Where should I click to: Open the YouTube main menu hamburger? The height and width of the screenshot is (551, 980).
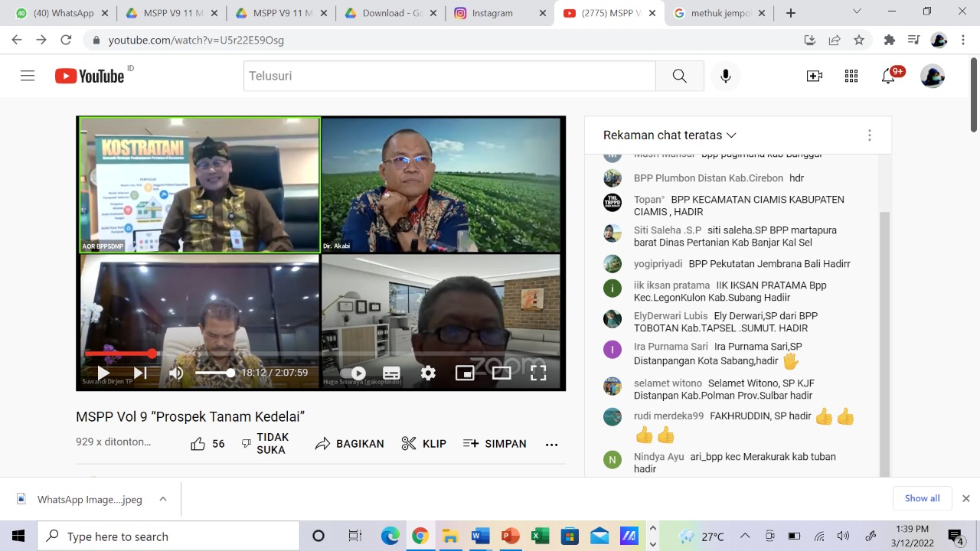[x=27, y=76]
